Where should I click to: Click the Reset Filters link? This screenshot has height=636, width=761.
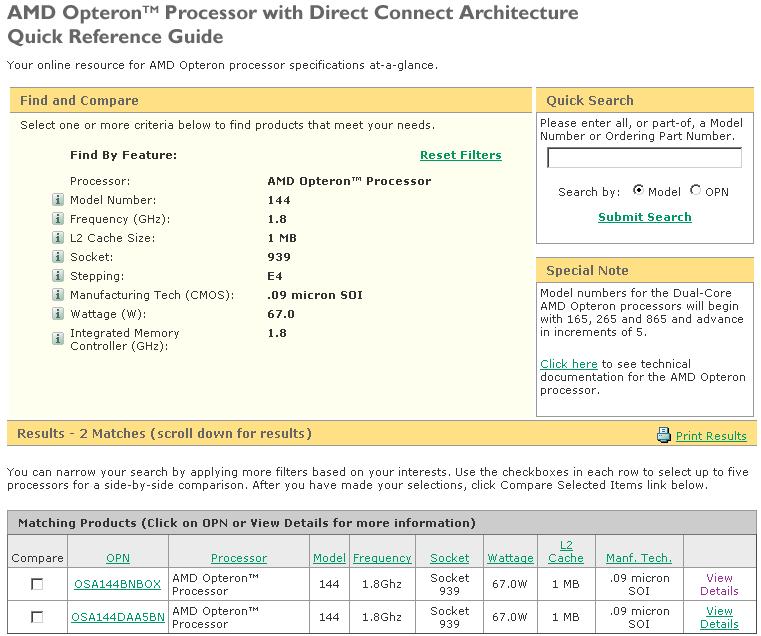click(x=461, y=155)
